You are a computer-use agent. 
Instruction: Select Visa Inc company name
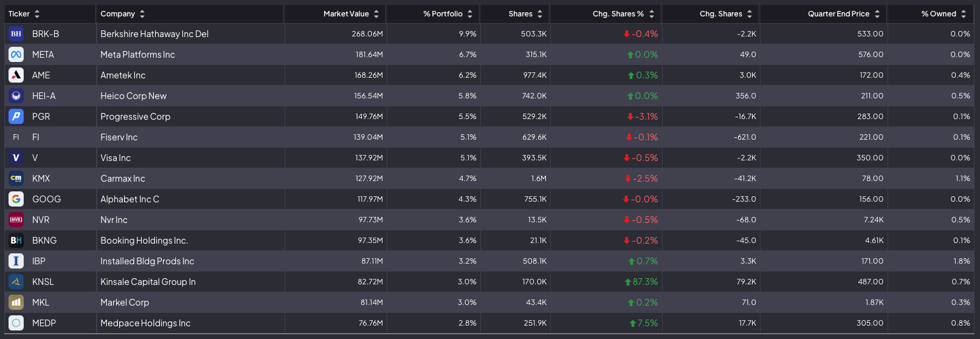(x=116, y=158)
